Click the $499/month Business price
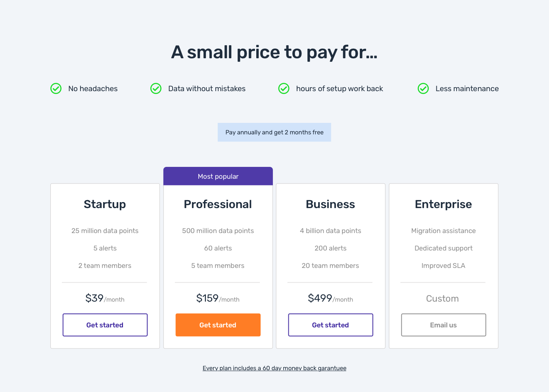The image size is (549, 392). point(330,298)
